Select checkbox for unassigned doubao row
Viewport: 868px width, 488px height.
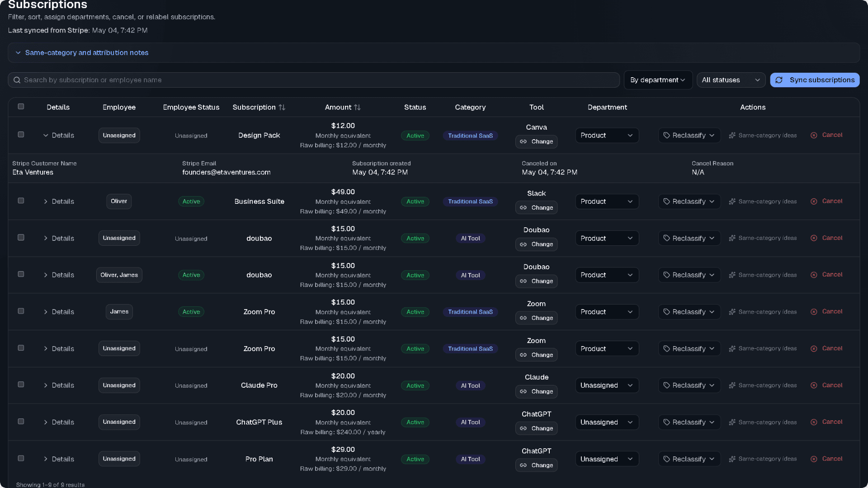(21, 238)
